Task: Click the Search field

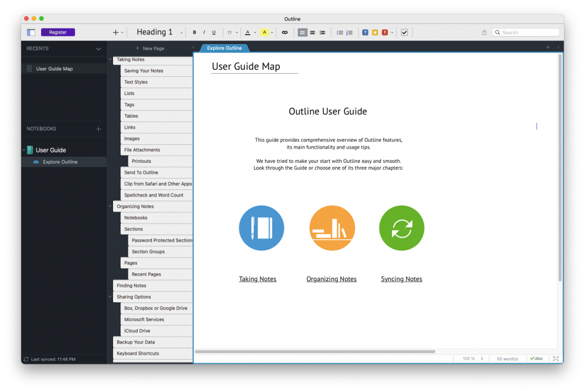Action: (x=526, y=33)
